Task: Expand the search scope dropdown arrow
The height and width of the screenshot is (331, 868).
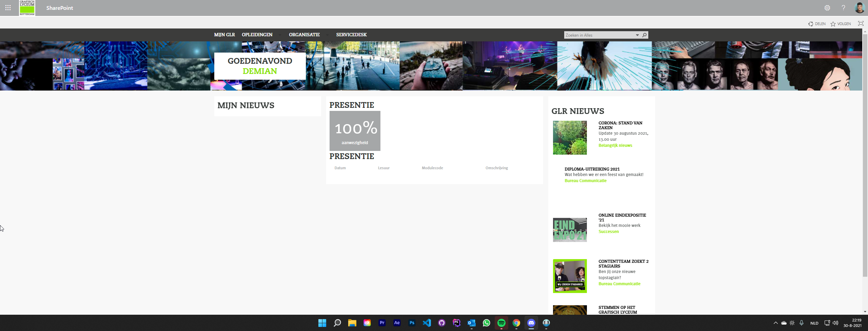Action: tap(637, 35)
